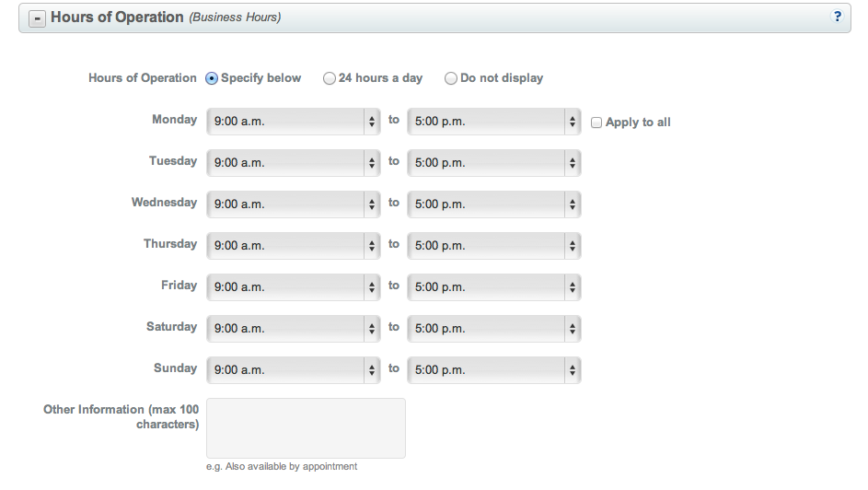
Task: Click the Other Information text box
Action: [x=306, y=428]
